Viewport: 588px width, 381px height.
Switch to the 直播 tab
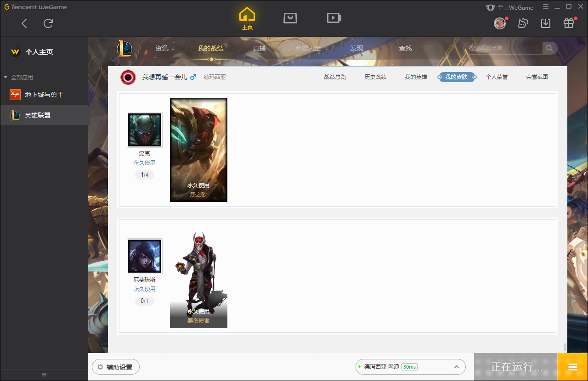click(260, 48)
